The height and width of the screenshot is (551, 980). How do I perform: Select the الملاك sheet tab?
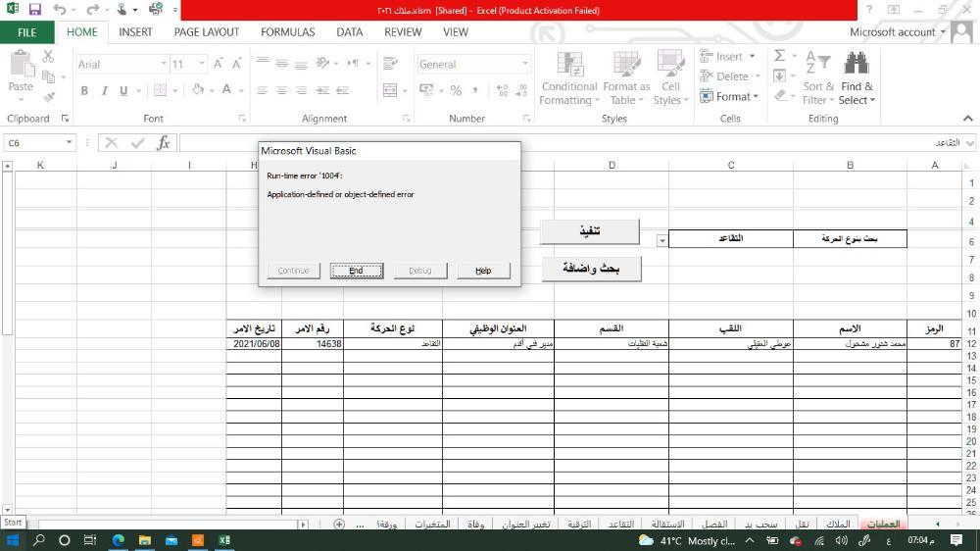[838, 525]
